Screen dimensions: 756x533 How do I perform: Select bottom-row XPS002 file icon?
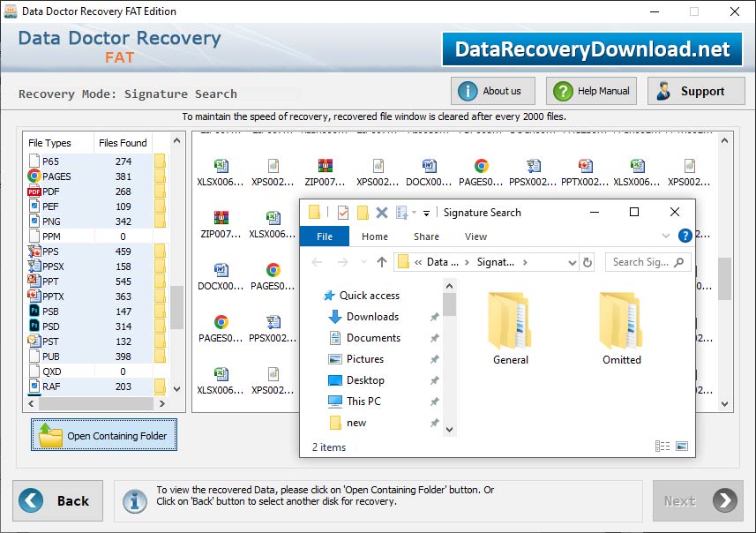tap(273, 374)
